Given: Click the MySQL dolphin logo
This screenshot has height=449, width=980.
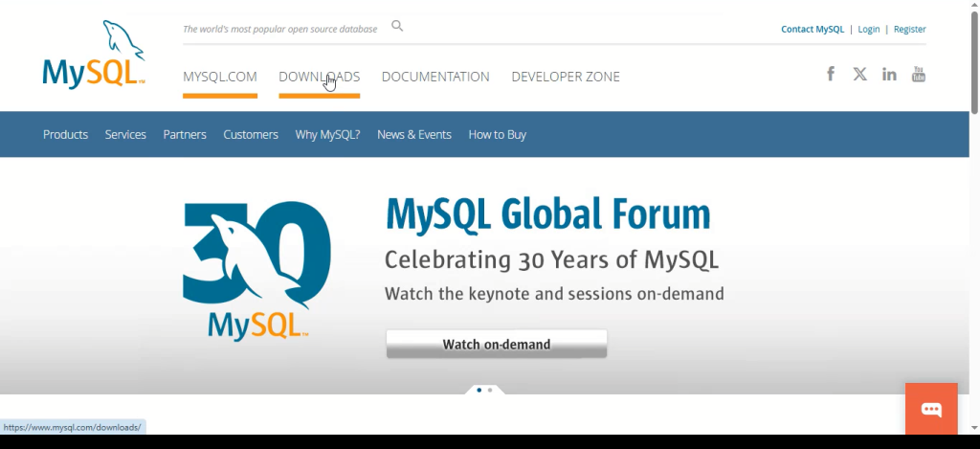Looking at the screenshot, I should [94, 54].
